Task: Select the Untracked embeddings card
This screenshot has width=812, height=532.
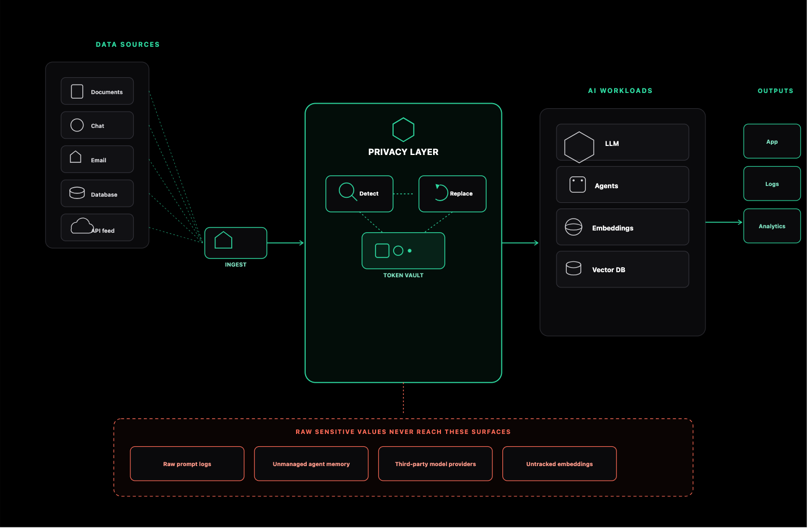Action: coord(559,463)
